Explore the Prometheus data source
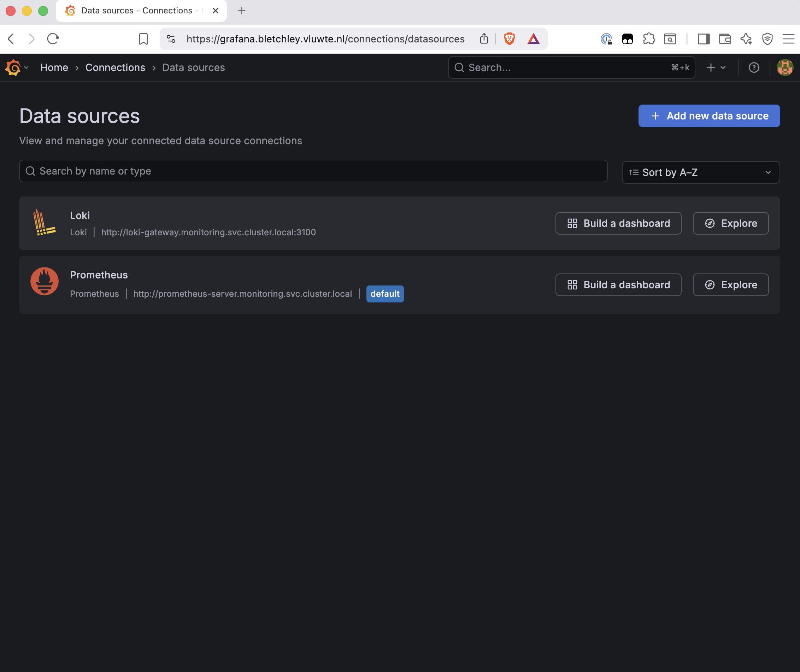The width and height of the screenshot is (800, 672). pyautogui.click(x=731, y=284)
